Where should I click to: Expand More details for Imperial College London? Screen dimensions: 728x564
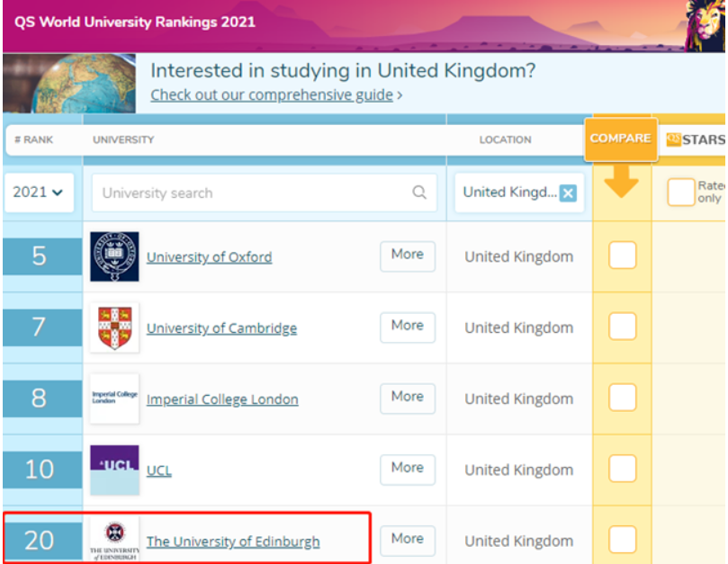point(407,397)
